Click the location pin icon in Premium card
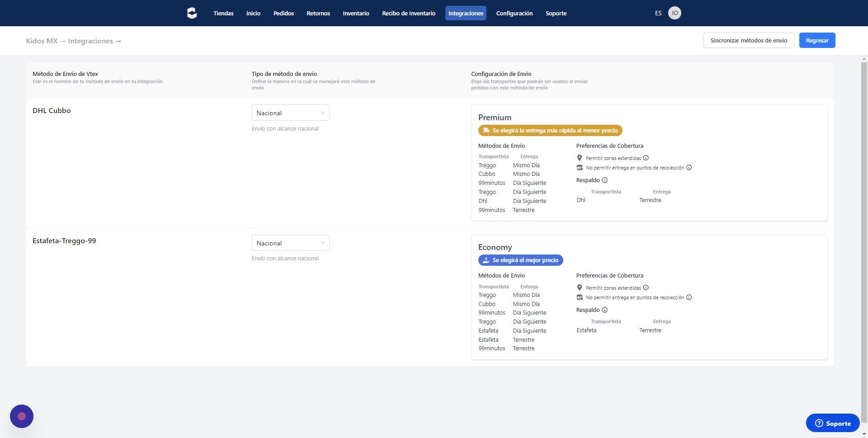This screenshot has height=438, width=868. click(x=580, y=158)
